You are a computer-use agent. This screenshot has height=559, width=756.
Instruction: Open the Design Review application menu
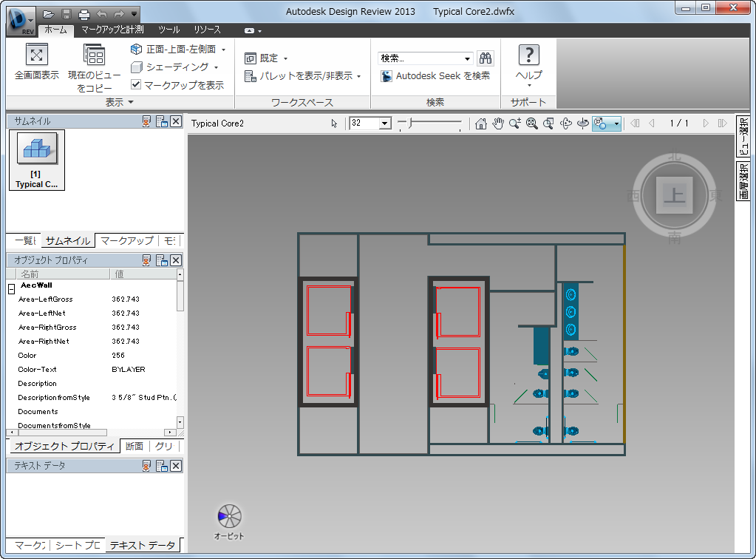tap(21, 21)
